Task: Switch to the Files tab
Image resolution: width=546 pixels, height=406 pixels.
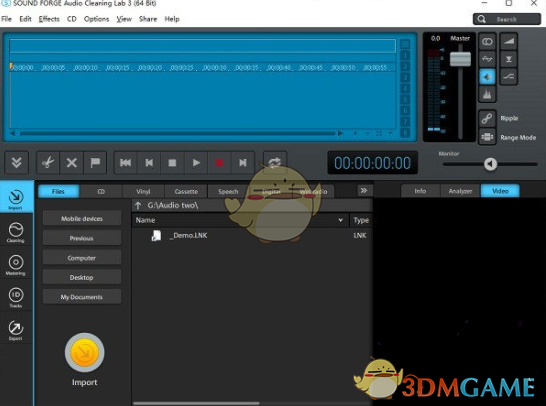Action: click(58, 191)
